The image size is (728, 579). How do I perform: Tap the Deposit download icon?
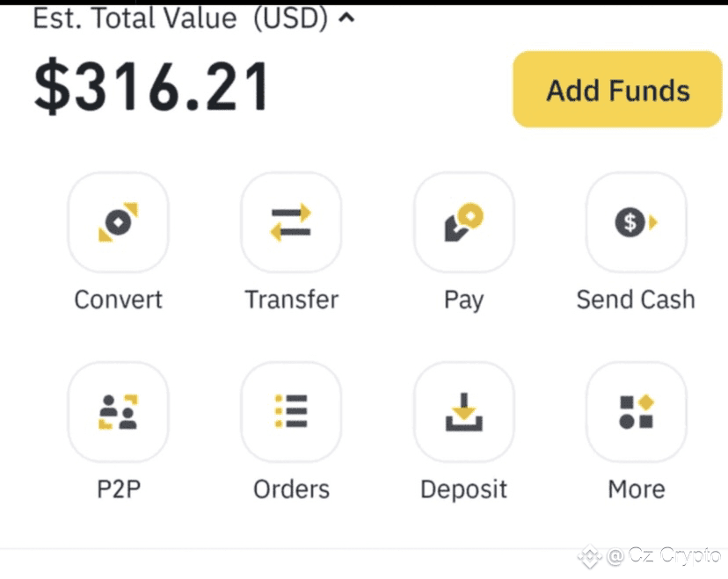tap(464, 412)
